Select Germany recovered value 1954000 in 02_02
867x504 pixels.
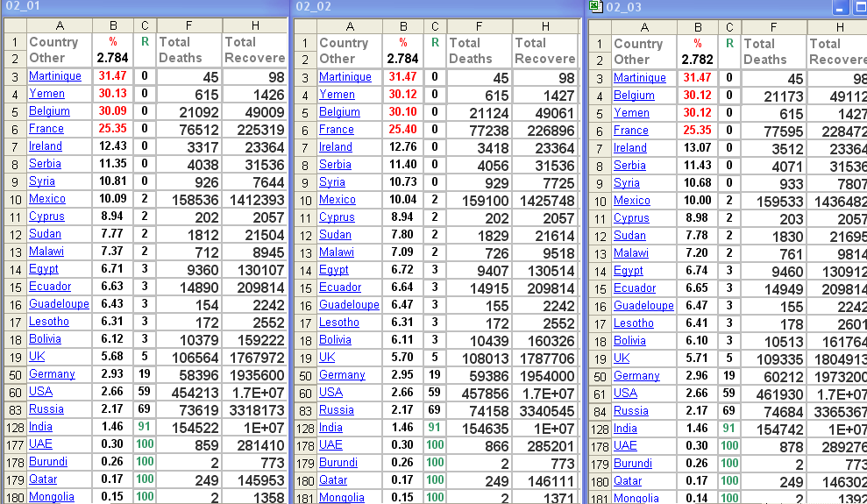click(x=545, y=376)
